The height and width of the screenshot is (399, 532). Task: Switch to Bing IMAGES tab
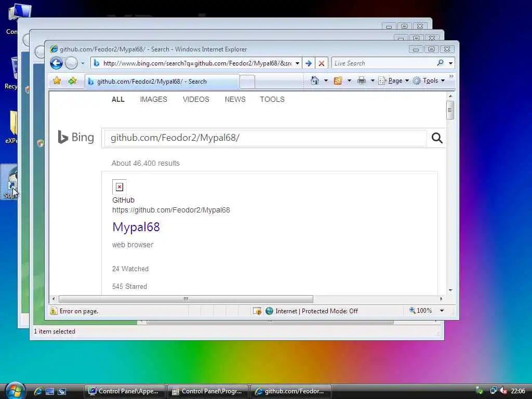tap(153, 99)
